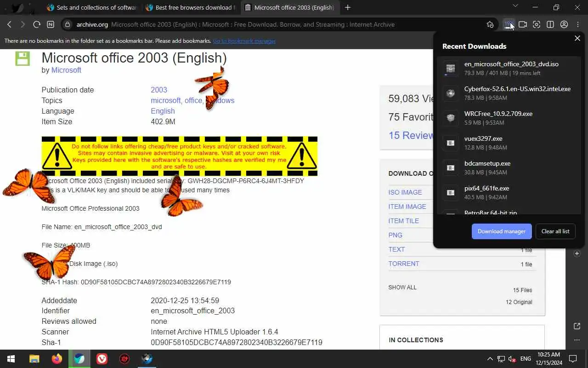Click the file icon beside vuex3297.exe

click(x=451, y=143)
